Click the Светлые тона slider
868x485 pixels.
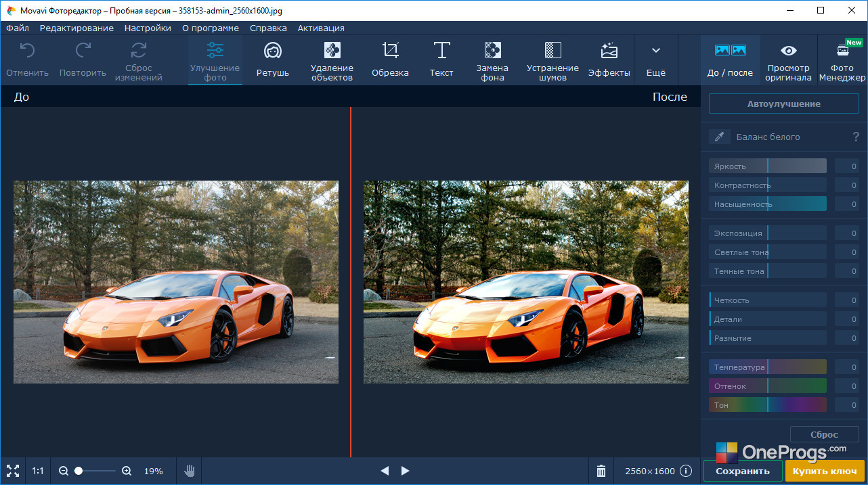[x=768, y=252]
